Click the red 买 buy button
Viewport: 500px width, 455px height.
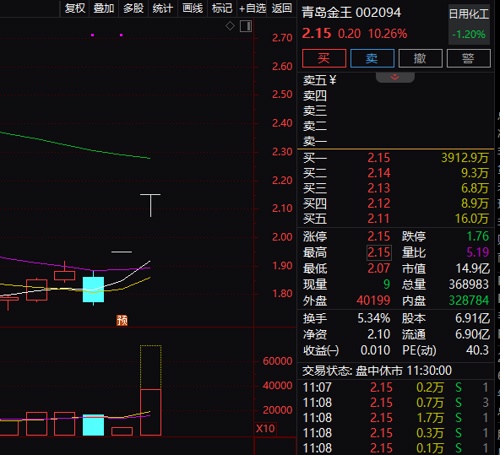click(324, 58)
